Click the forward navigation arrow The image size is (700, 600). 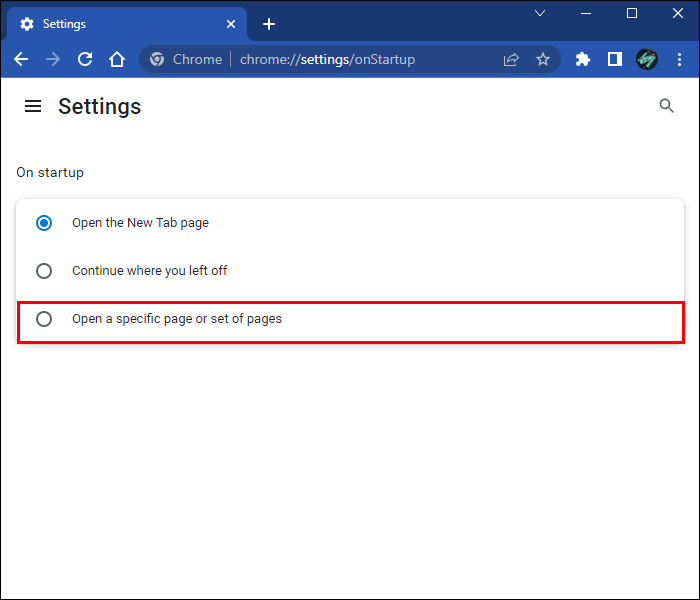(x=53, y=59)
